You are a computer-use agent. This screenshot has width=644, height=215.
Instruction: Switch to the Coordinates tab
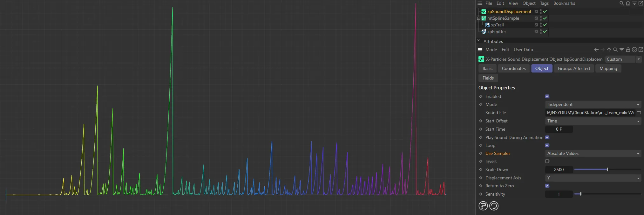(514, 68)
